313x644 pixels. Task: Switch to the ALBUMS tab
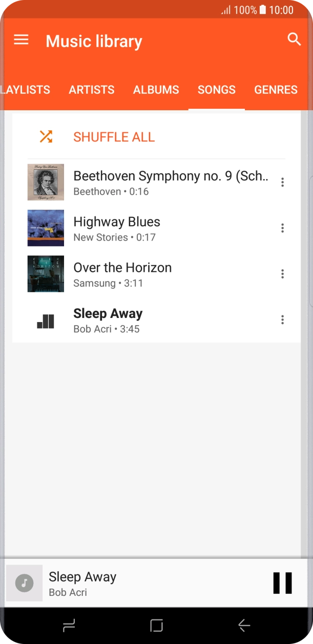pos(156,90)
